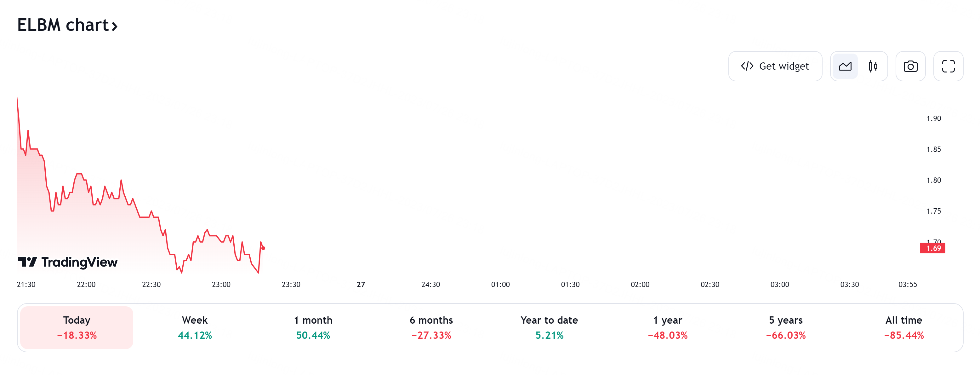This screenshot has width=980, height=375.
Task: Open the ELBM chart link
Action: point(63,25)
